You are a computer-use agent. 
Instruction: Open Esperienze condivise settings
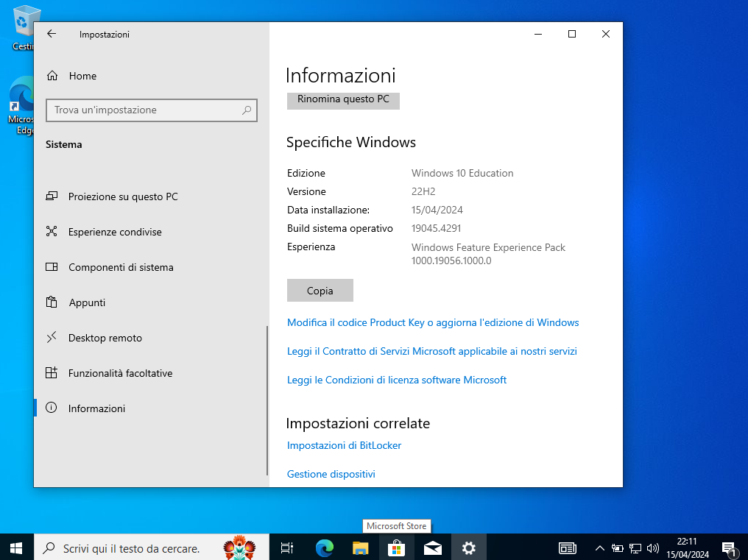104,232
